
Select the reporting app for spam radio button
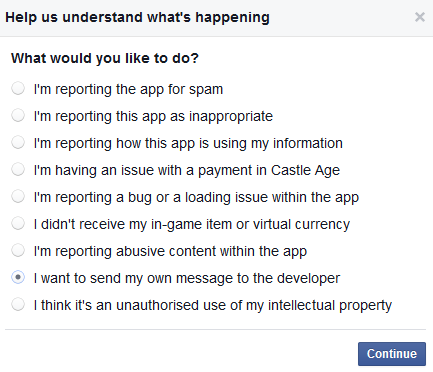(x=18, y=89)
